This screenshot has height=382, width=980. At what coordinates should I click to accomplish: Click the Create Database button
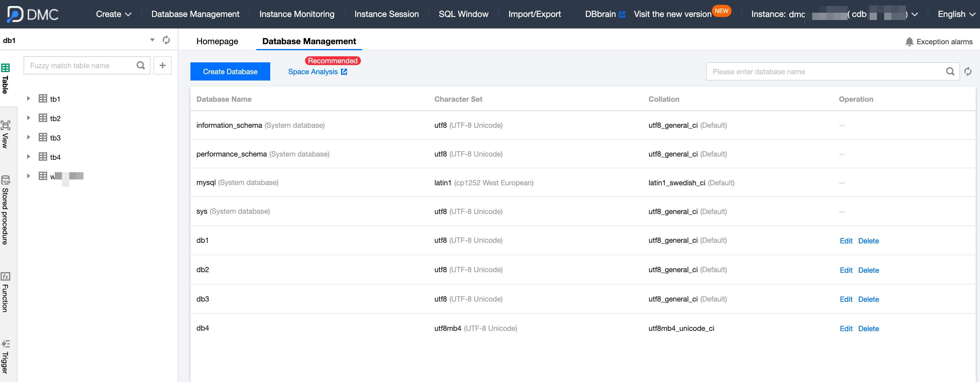pyautogui.click(x=230, y=72)
